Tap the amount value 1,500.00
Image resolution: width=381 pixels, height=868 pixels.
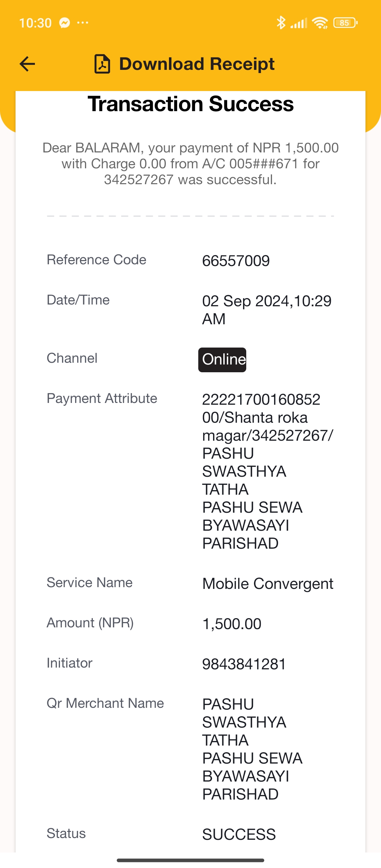(x=232, y=624)
